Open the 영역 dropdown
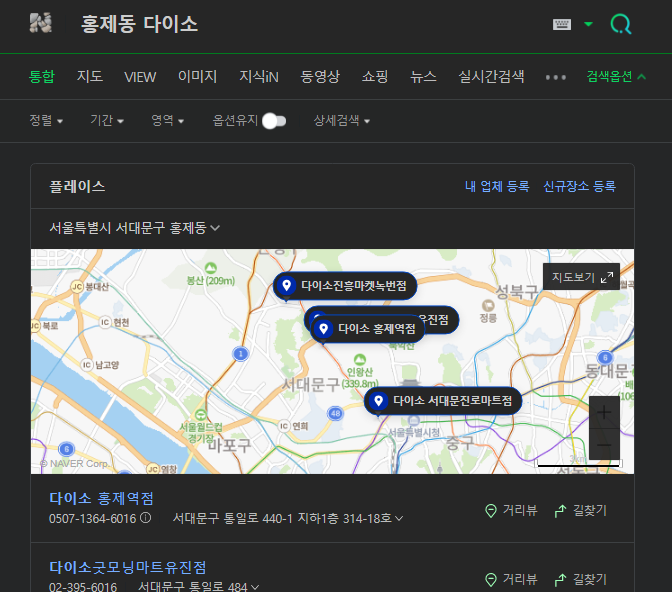This screenshot has width=672, height=592. [x=168, y=120]
